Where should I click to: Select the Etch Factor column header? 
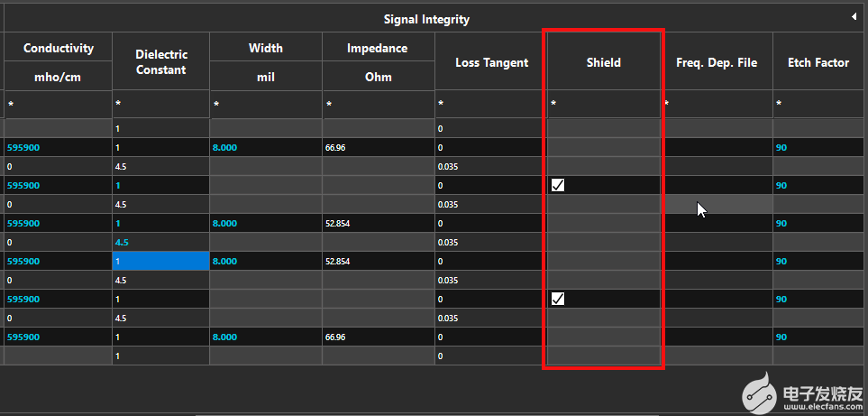coord(818,62)
